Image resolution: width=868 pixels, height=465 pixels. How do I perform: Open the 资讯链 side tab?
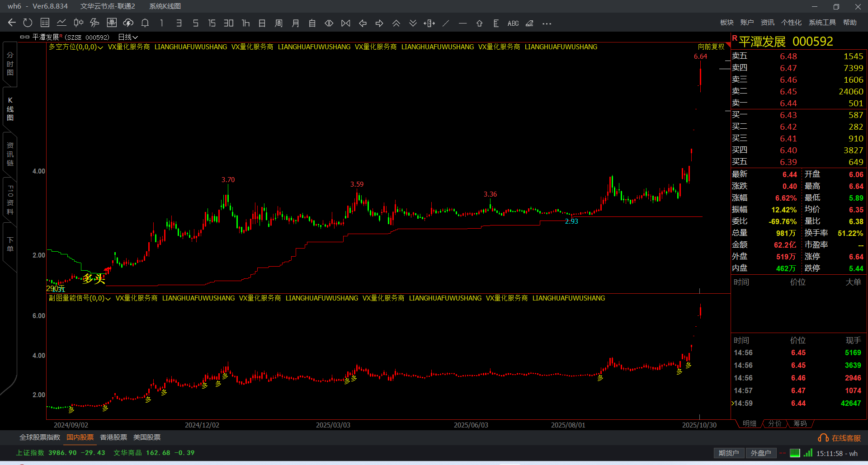point(10,154)
